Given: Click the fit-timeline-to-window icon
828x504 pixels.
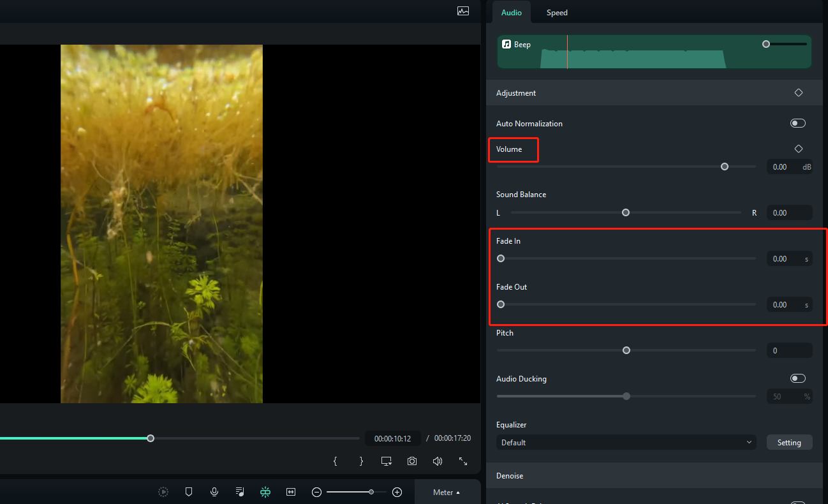Looking at the screenshot, I should [291, 491].
